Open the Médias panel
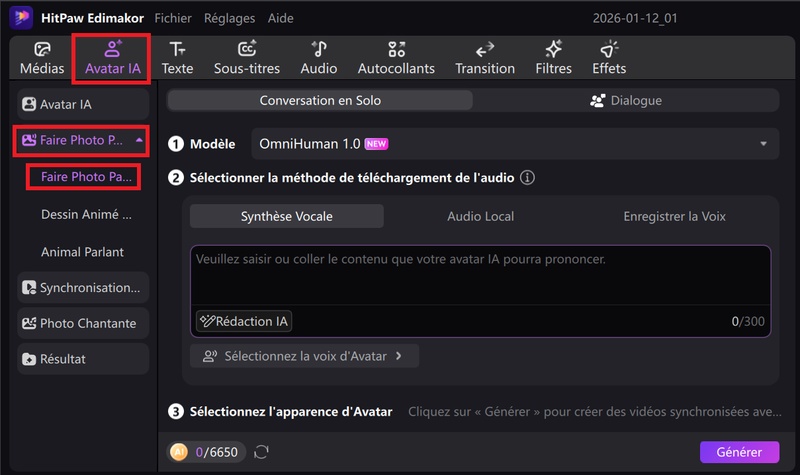The image size is (800, 475). coord(42,58)
